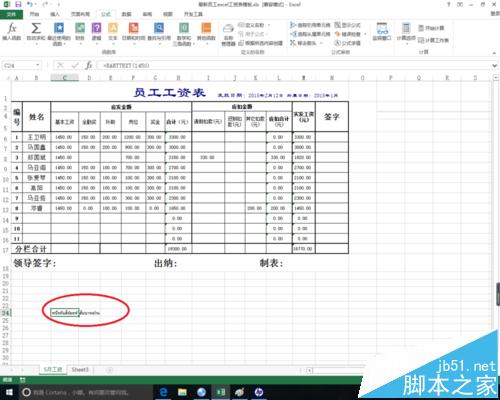Select row 24 header
500x400 pixels.
point(5,313)
